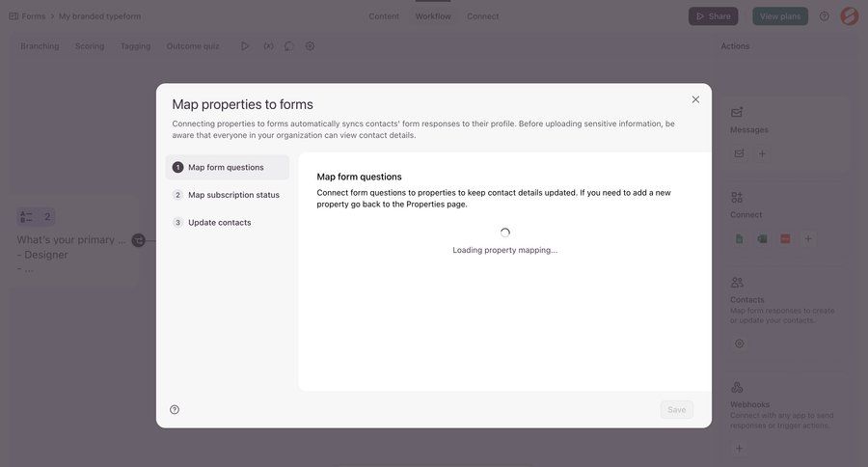Go to Map subscription status step

coord(227,195)
